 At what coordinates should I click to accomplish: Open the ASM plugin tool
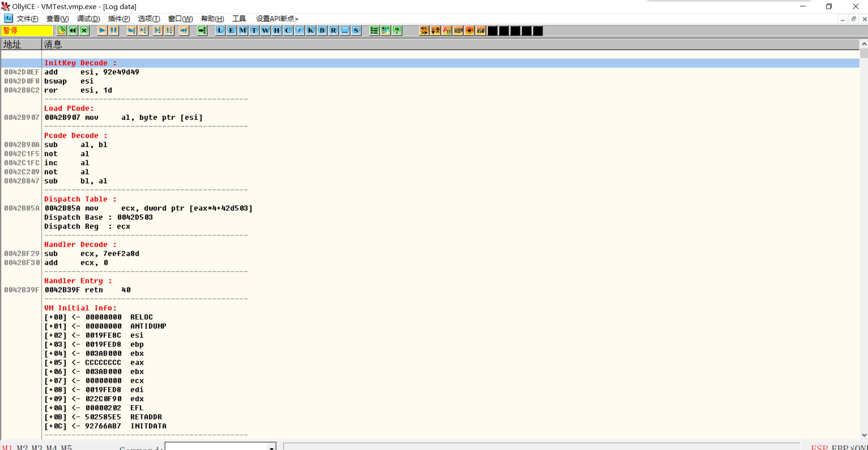[480, 30]
